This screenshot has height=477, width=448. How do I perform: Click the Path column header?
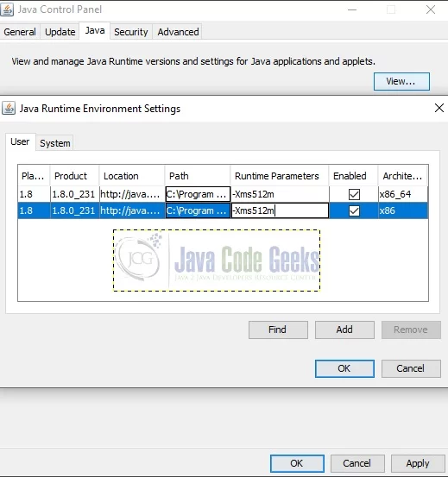(198, 176)
